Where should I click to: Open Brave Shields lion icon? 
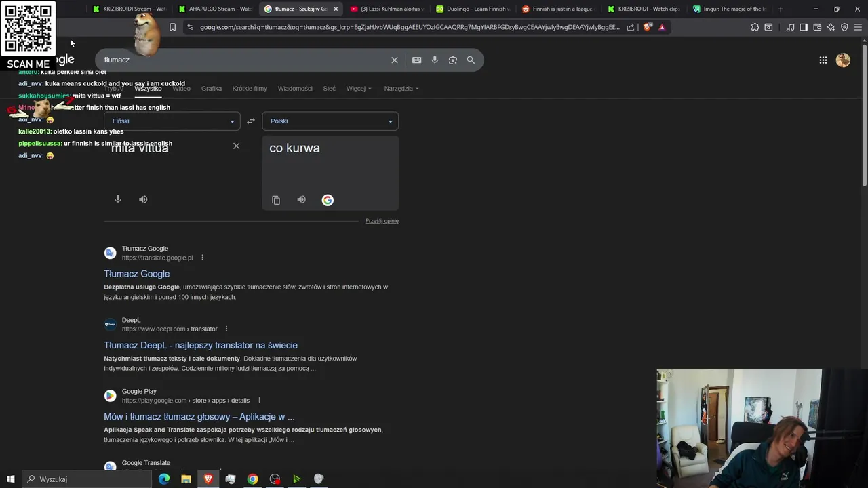648,27
